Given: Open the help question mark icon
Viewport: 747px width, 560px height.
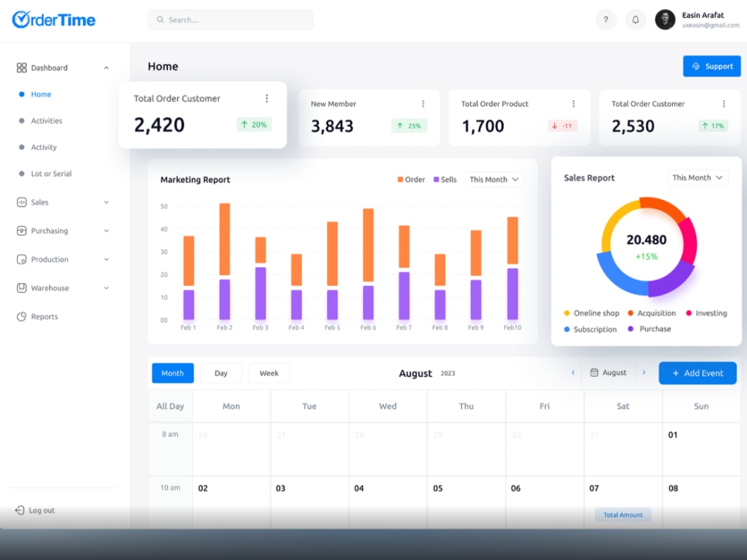Looking at the screenshot, I should pyautogui.click(x=606, y=19).
